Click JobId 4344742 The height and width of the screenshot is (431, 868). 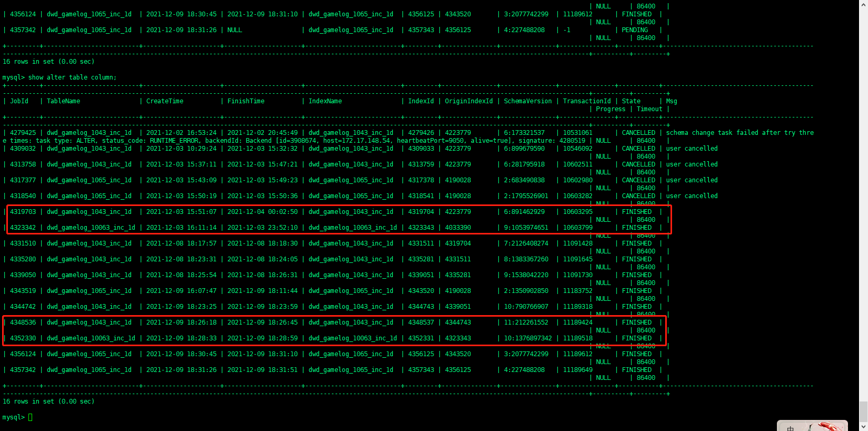tap(23, 307)
